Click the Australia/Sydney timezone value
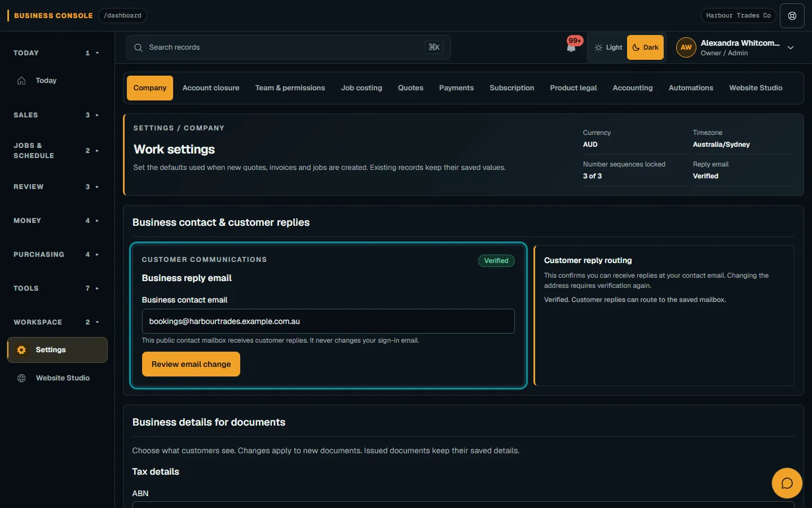812x508 pixels. tap(721, 144)
